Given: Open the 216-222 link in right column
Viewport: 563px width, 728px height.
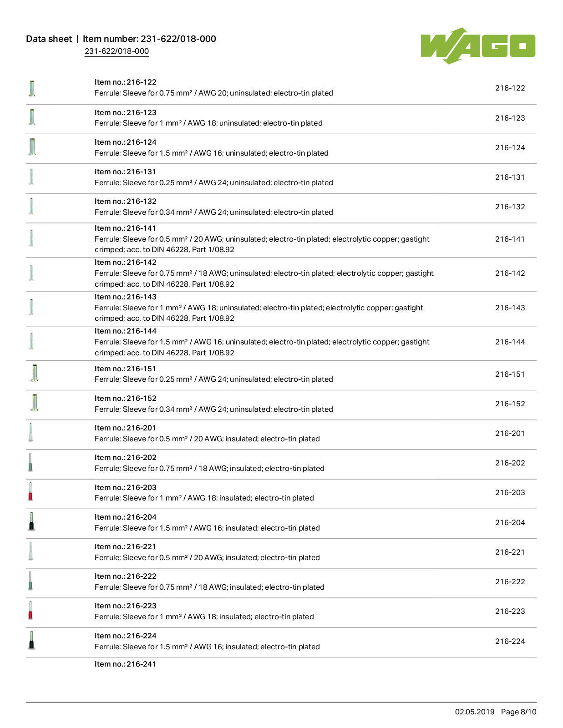Looking at the screenshot, I should pos(510,581).
